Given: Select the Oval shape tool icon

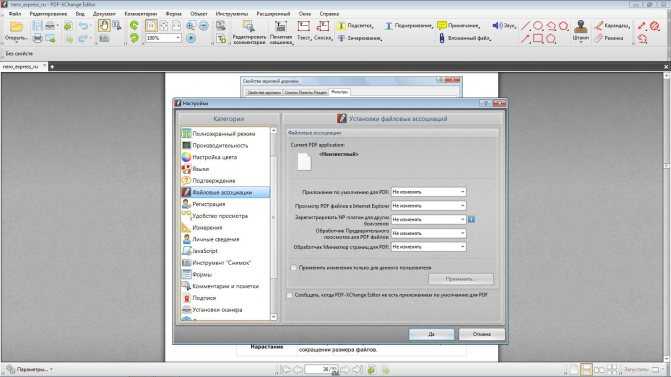Looking at the screenshot, I should [x=538, y=26].
